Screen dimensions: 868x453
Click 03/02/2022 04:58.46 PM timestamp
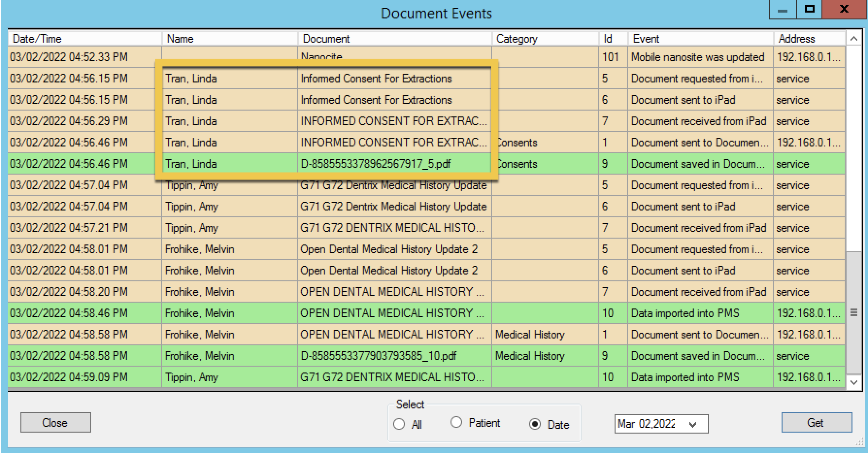coord(68,313)
